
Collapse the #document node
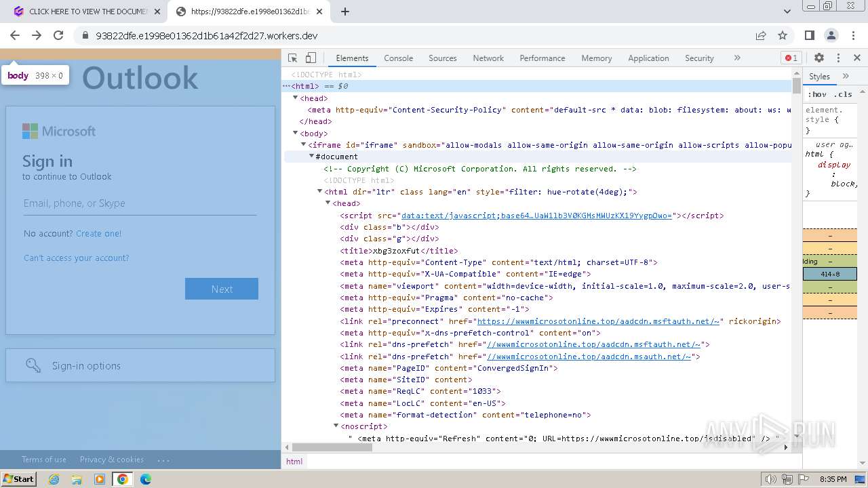point(312,157)
